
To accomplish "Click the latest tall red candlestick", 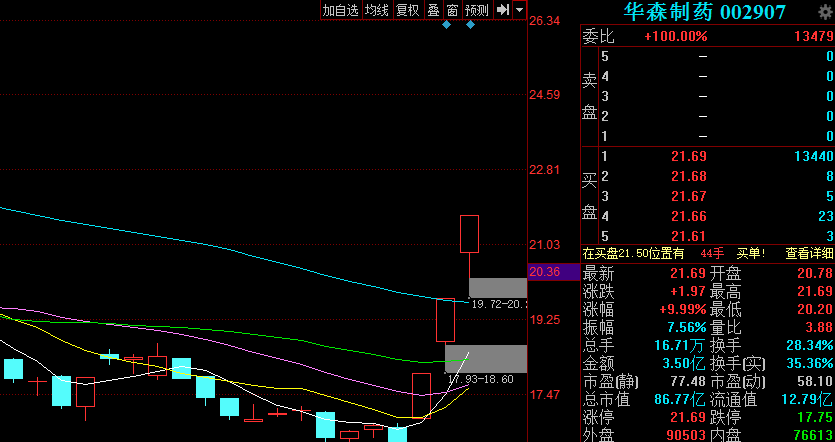I will point(469,233).
